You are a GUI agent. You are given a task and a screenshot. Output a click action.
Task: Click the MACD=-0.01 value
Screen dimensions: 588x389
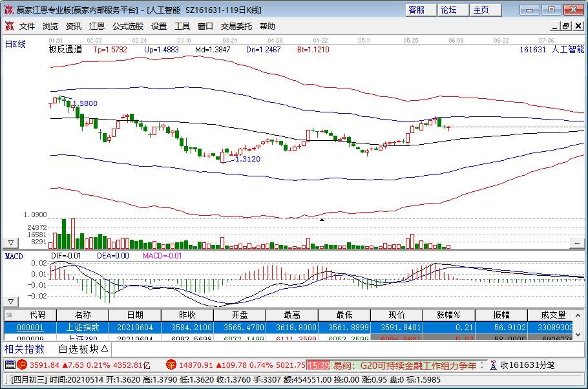[162, 256]
